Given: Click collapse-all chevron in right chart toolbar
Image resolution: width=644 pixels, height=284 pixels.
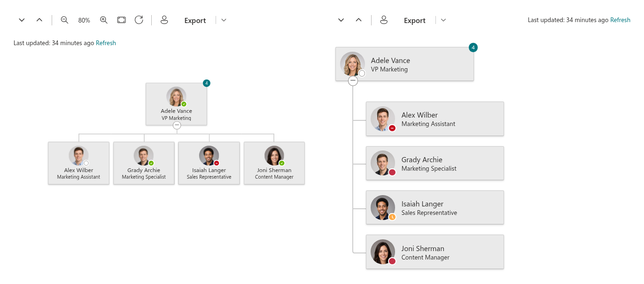Looking at the screenshot, I should tap(359, 20).
